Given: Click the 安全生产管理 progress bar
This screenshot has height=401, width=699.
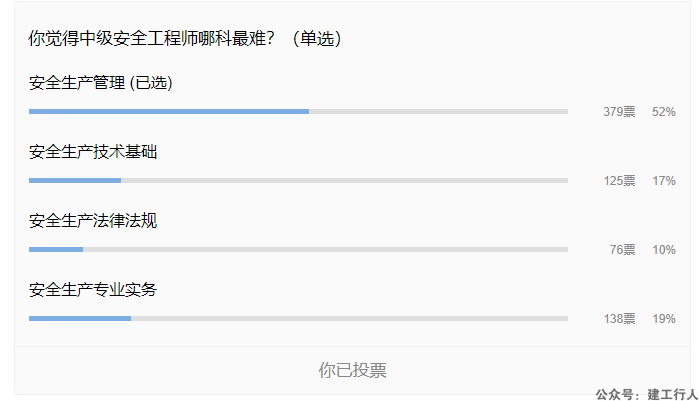Looking at the screenshot, I should 298,111.
